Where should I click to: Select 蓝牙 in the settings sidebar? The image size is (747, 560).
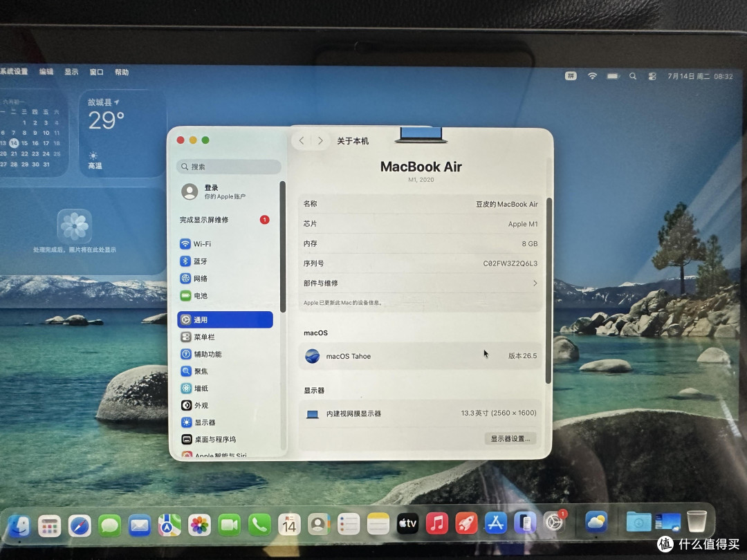click(225, 261)
